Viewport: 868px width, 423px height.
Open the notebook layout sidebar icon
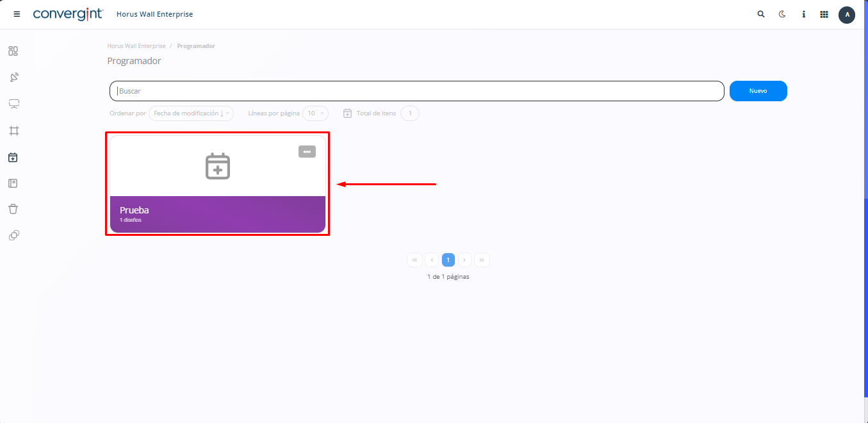13,183
